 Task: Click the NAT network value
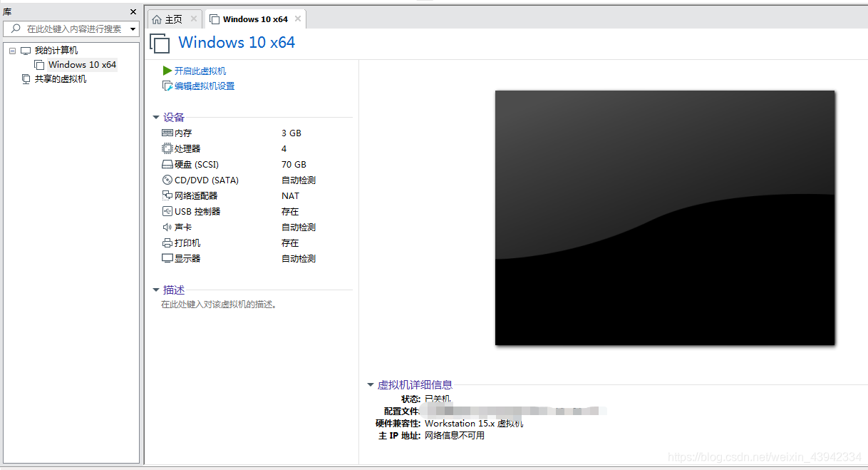tap(291, 196)
